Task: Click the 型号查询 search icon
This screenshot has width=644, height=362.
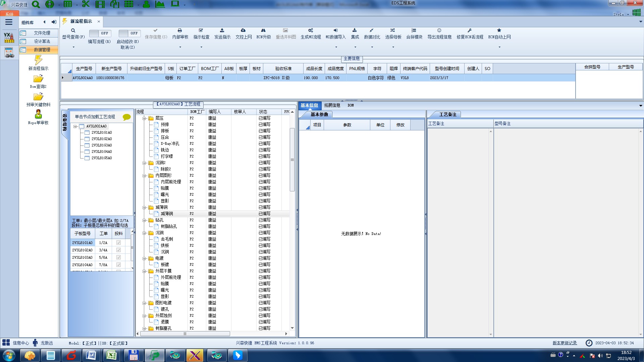Action: click(73, 31)
